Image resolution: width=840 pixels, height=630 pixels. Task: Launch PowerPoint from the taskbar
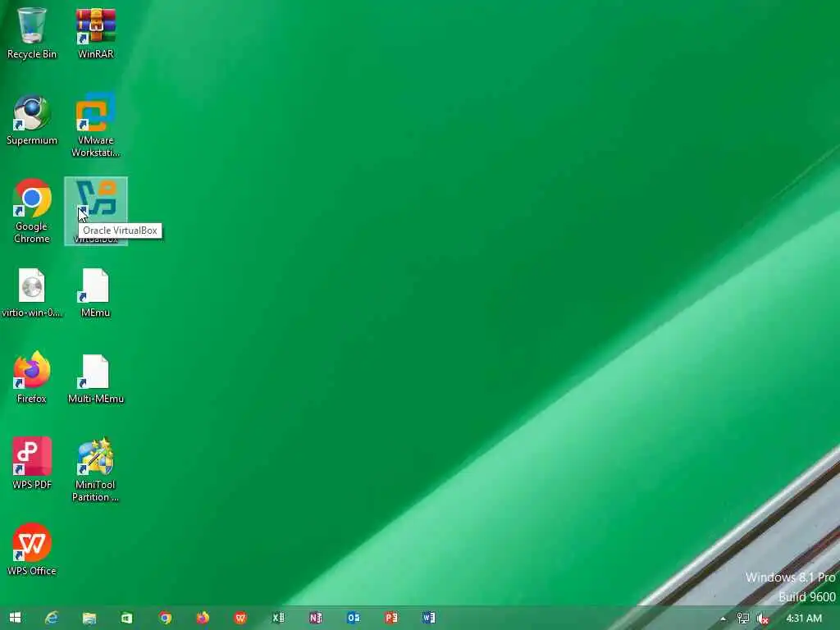[x=391, y=618]
